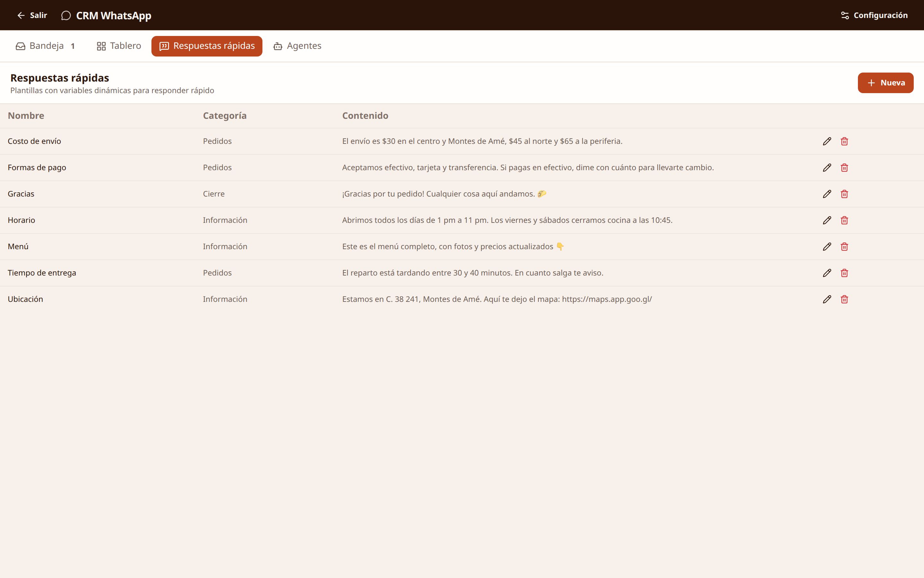Select the Tiempo de entrega row name
Screen dimensions: 924x578
pyautogui.click(x=42, y=273)
